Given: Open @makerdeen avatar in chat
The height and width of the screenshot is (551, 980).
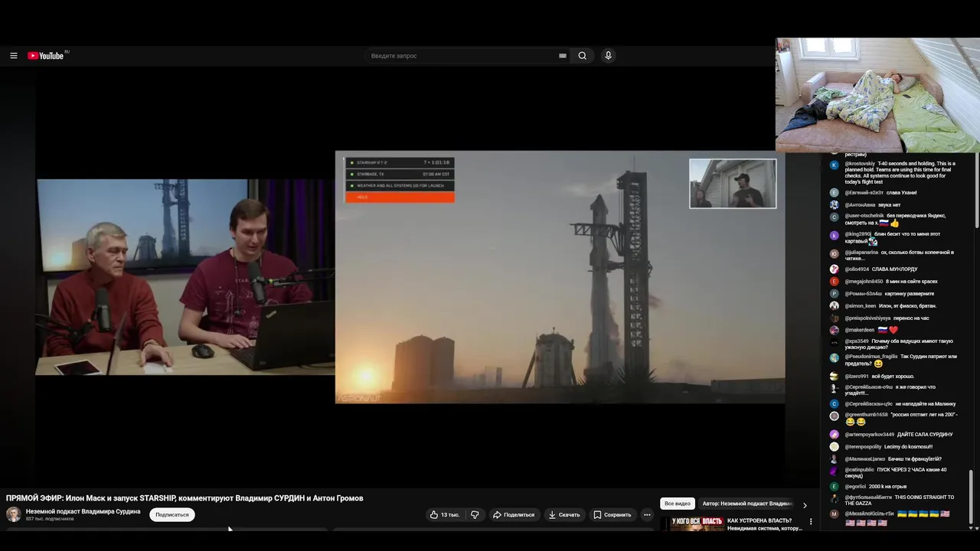Looking at the screenshot, I should tap(835, 331).
